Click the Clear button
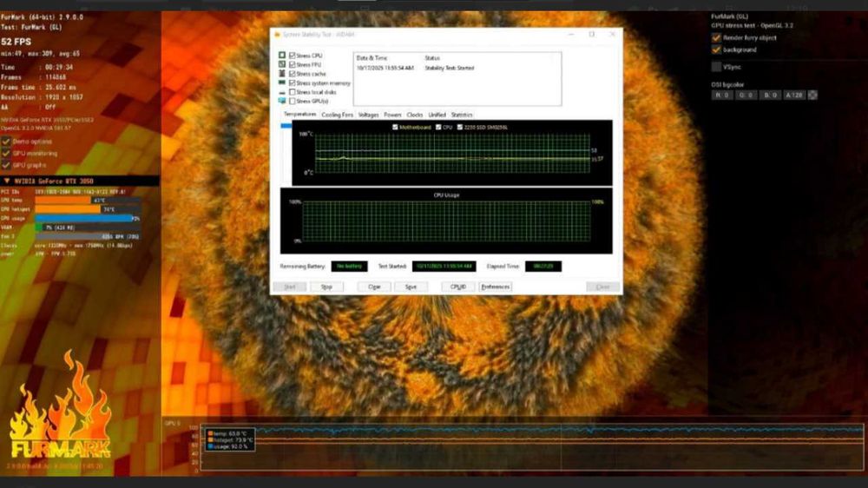The image size is (868, 488). pos(374,287)
